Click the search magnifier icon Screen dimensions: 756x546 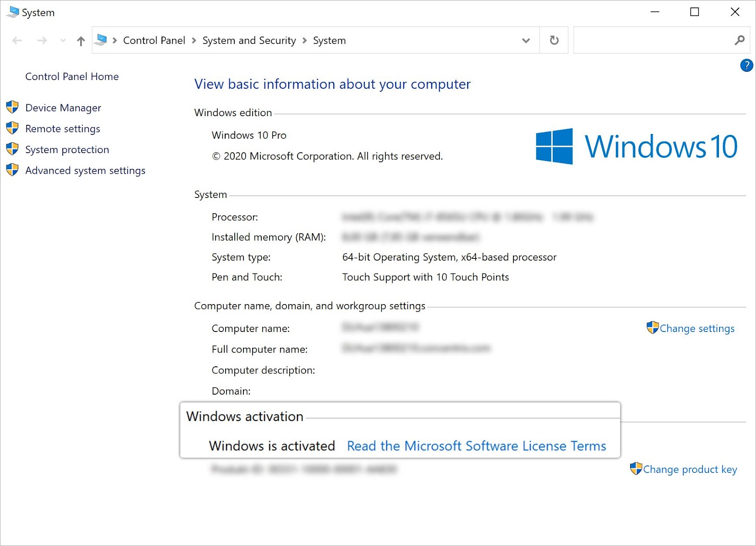pos(739,40)
